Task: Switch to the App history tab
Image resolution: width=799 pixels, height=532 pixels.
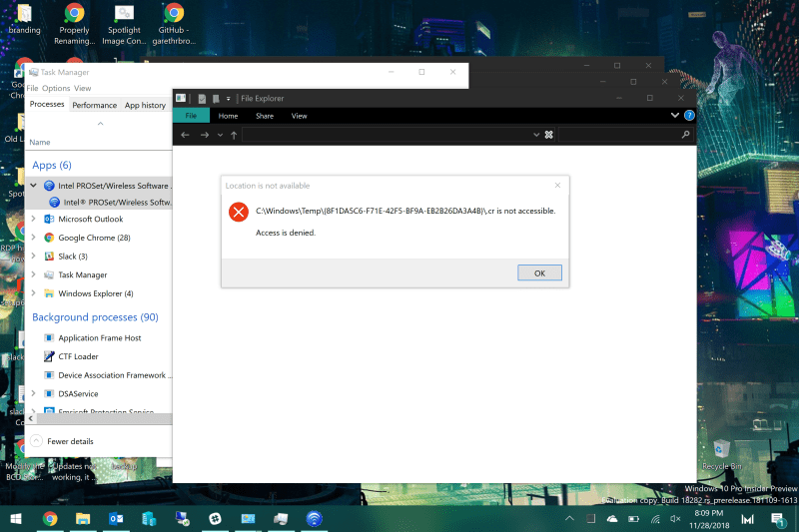Action: (x=145, y=105)
